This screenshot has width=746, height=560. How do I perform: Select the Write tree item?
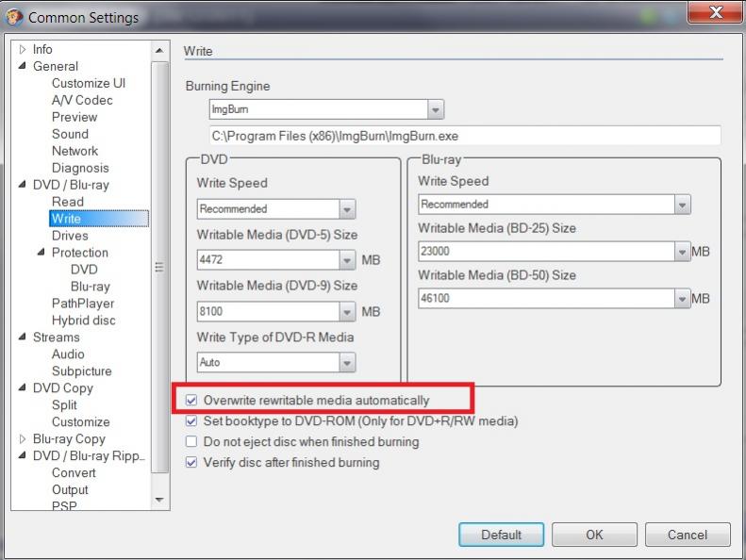tap(99, 219)
